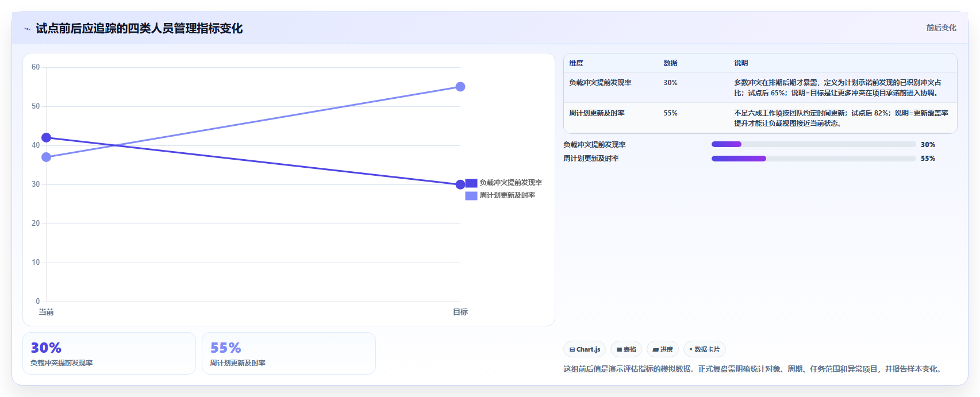Click the description starting 不足六成工作项按团队约定时间更新
This screenshot has height=397, width=980.
coord(841,118)
